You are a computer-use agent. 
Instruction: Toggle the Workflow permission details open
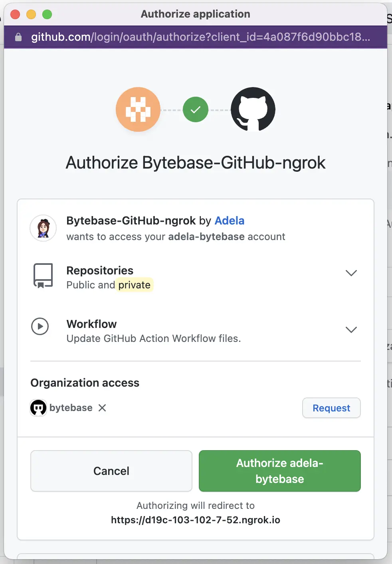[x=351, y=330]
